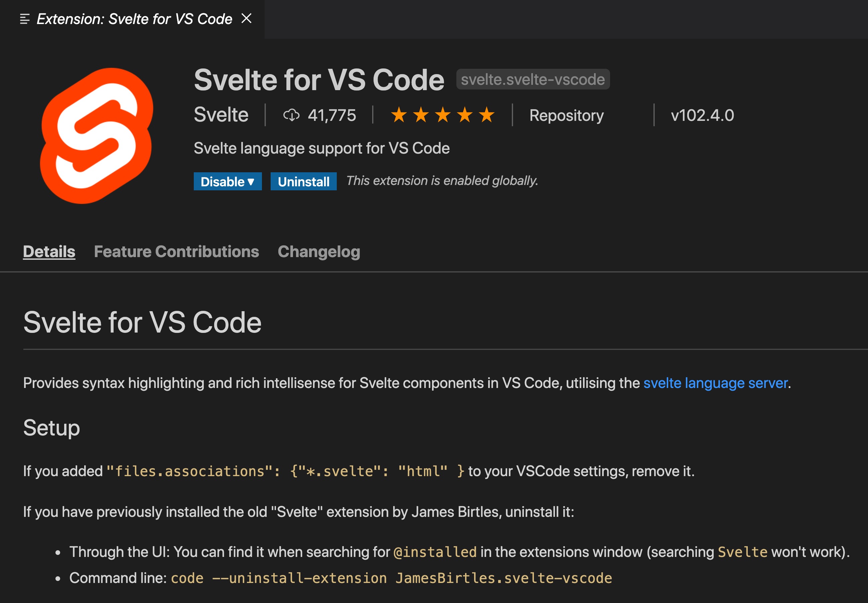Open the Disable dropdown button
868x603 pixels.
227,182
